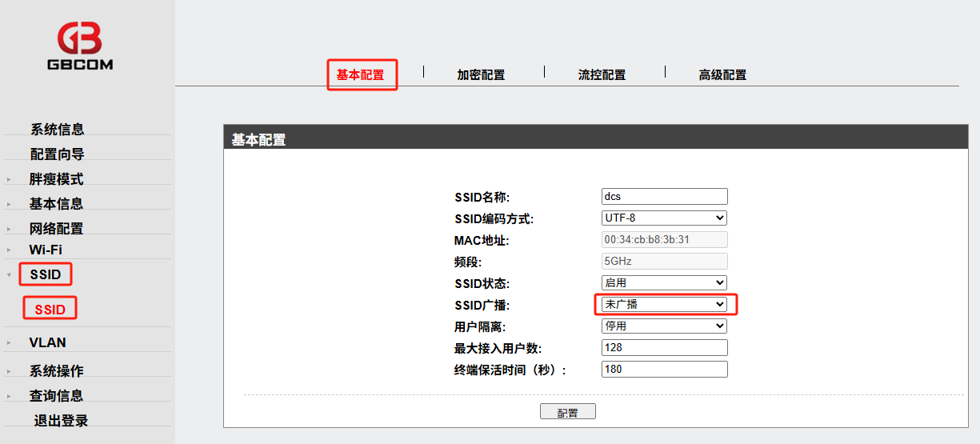980x444 pixels.
Task: Click the 配置 submit button
Action: pyautogui.click(x=568, y=412)
